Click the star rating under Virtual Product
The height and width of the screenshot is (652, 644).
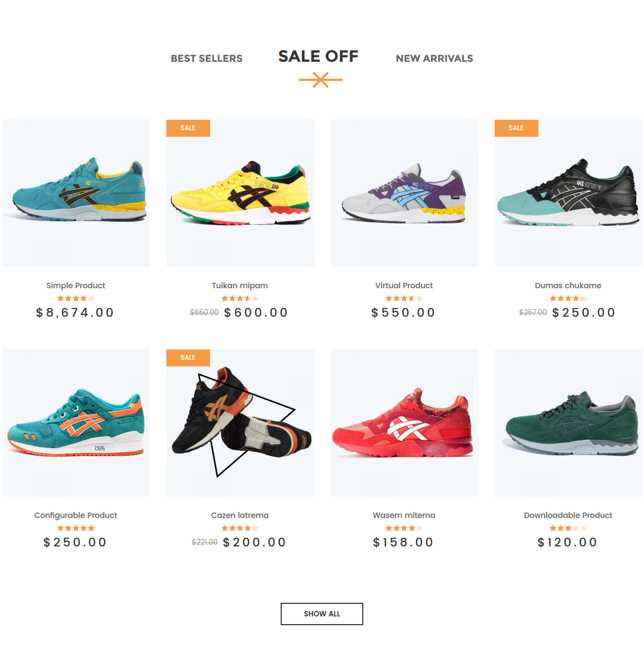point(404,298)
